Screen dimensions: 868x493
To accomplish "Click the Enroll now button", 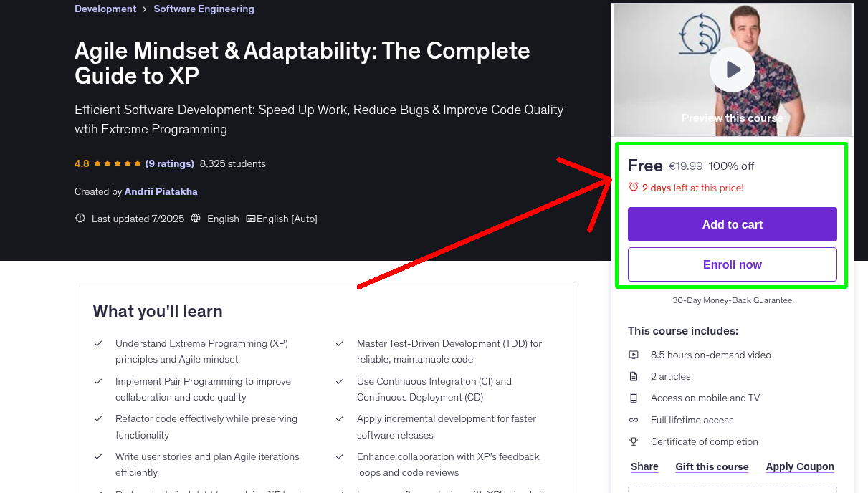I will pyautogui.click(x=732, y=264).
